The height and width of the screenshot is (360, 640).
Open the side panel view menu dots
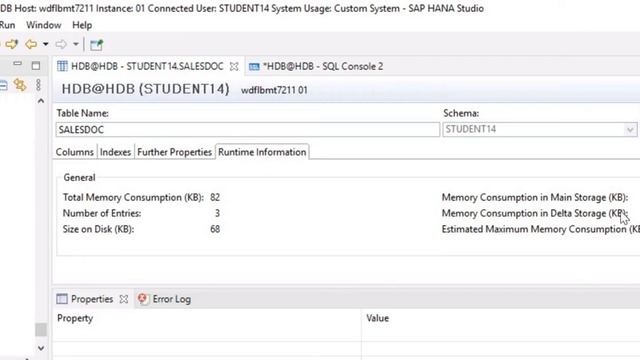(38, 84)
